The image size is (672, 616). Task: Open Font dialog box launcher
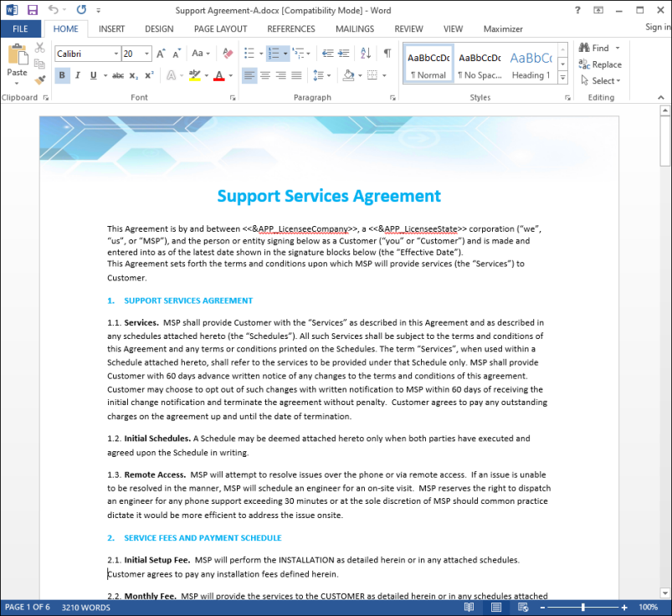coord(233,98)
